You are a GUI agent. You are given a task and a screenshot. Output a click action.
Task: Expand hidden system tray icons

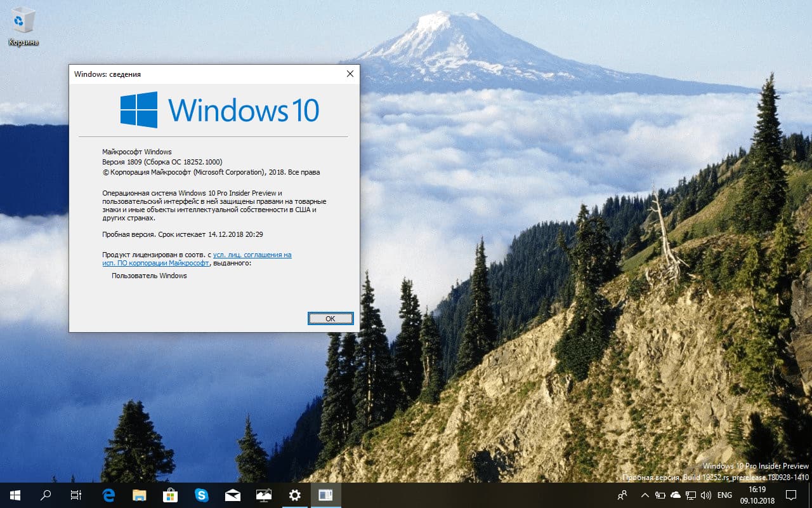tap(645, 495)
